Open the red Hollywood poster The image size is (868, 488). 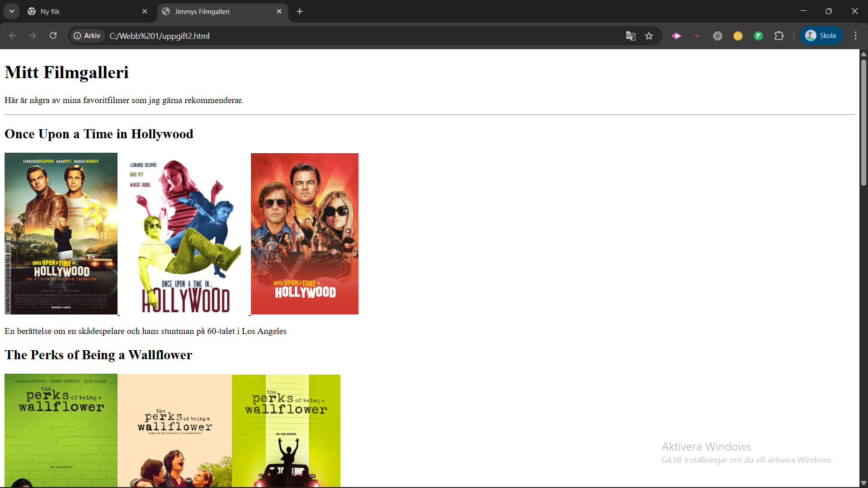(305, 234)
